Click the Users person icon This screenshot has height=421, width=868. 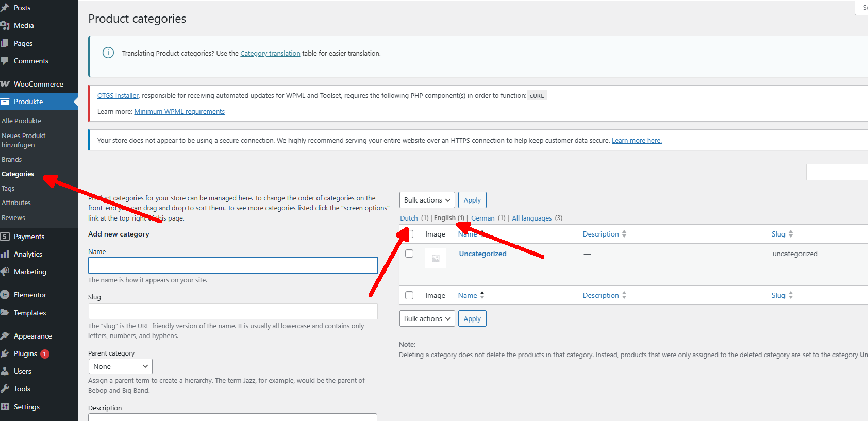pyautogui.click(x=5, y=371)
